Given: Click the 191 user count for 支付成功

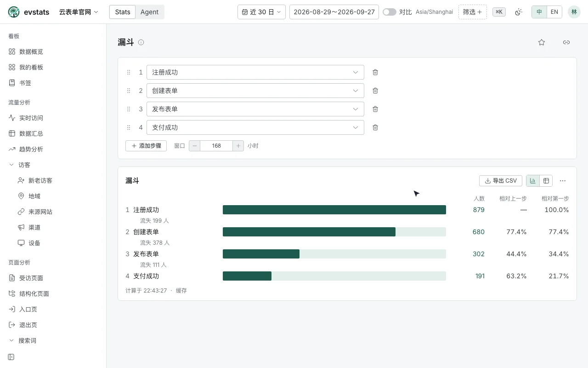Looking at the screenshot, I should 480,276.
